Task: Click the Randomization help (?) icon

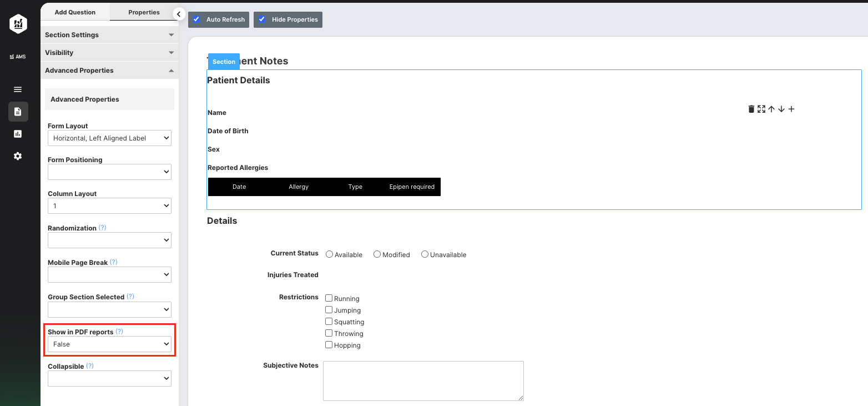Action: point(102,228)
